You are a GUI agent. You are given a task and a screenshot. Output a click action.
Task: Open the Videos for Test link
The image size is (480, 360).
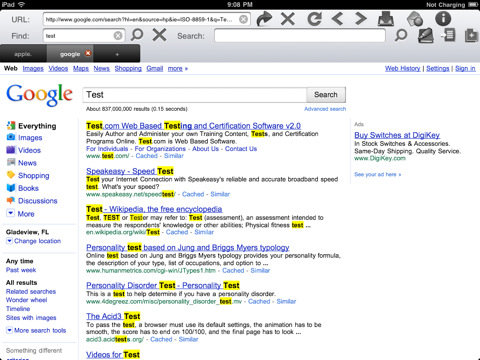pos(113,355)
